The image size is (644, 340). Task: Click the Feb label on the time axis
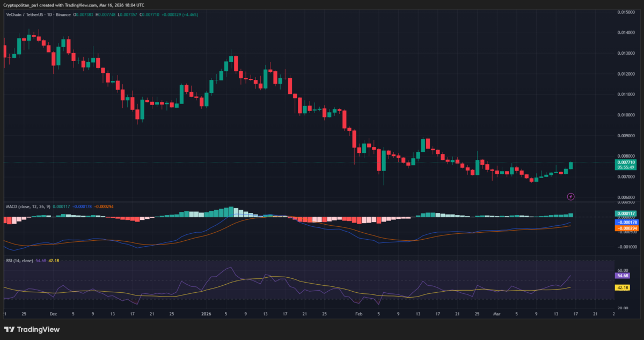click(360, 315)
